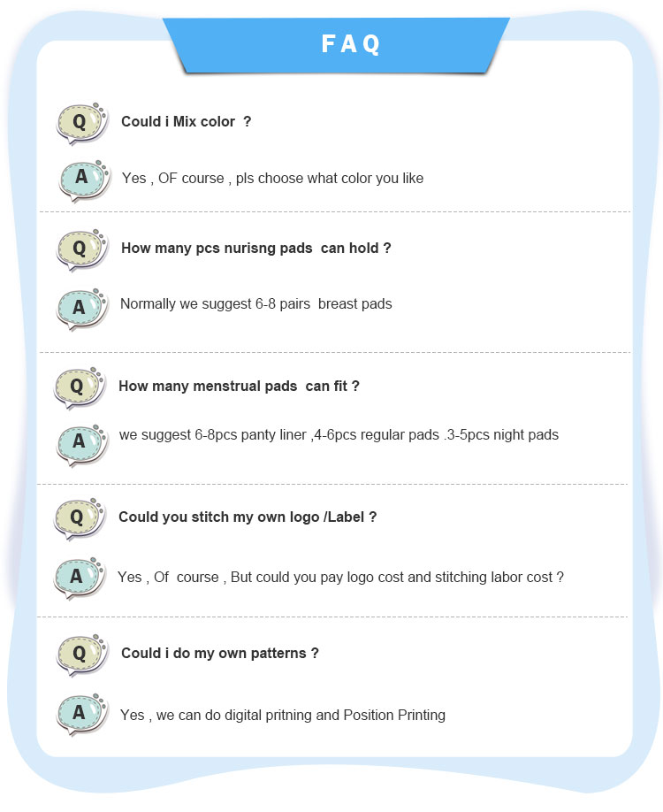Select 'How many menstrual pads can fit ?'
This screenshot has width=663, height=812.
pos(239,387)
